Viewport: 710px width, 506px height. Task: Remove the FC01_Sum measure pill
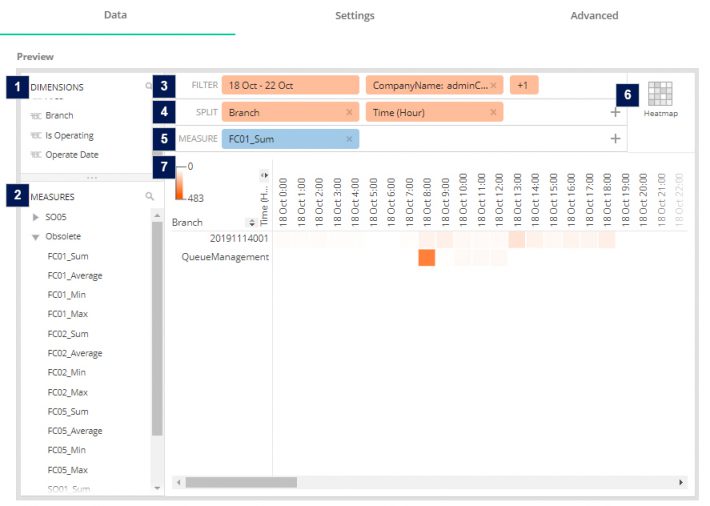click(x=349, y=139)
